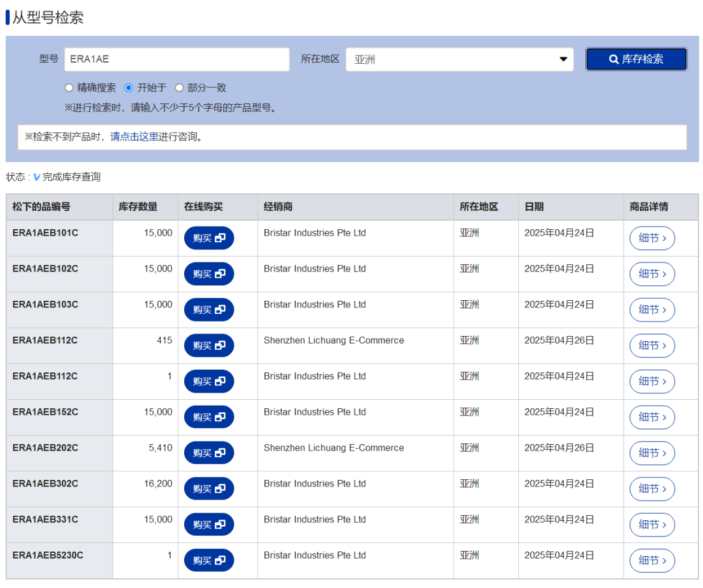Choose the 部分一致 radio option
The image size is (703, 588).
[179, 88]
